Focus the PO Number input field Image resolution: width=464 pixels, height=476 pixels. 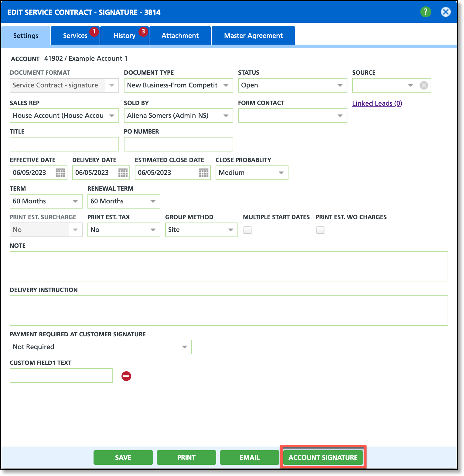click(178, 144)
